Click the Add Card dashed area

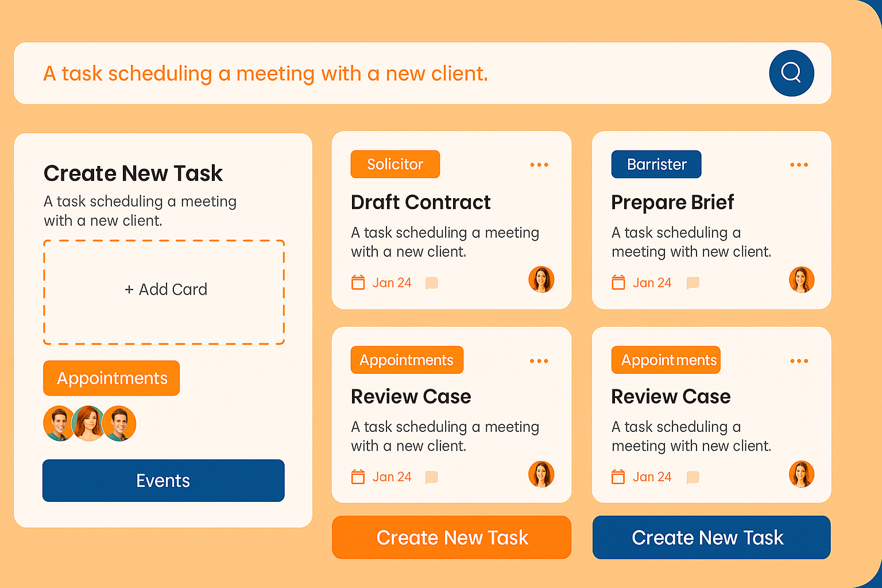tap(164, 292)
